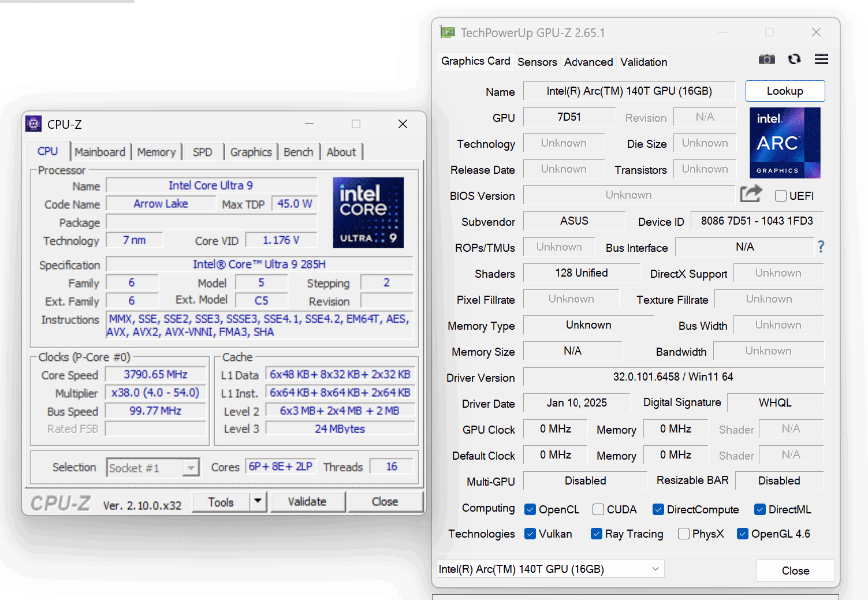
Task: Toggle the Vulkan checkbox
Action: tap(530, 534)
